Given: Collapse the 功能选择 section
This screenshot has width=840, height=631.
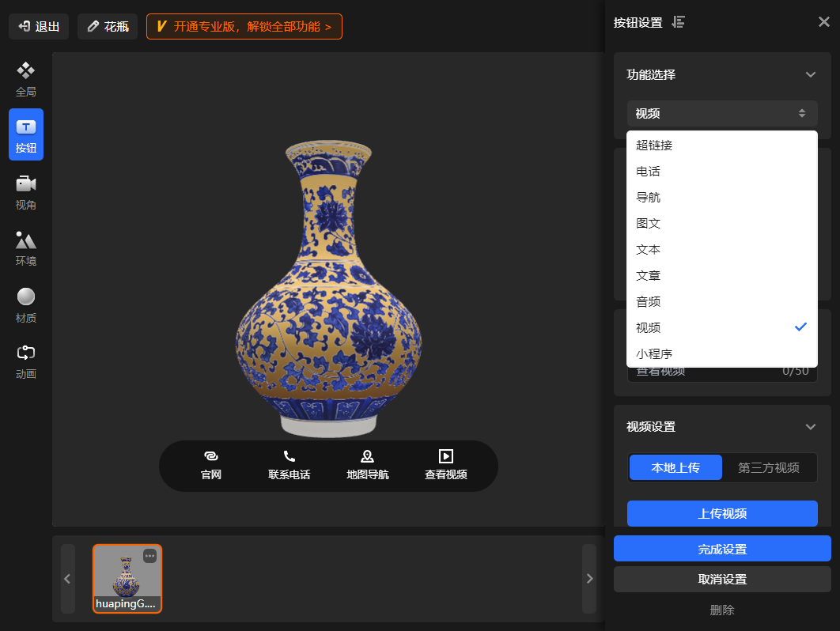Looking at the screenshot, I should [x=810, y=74].
